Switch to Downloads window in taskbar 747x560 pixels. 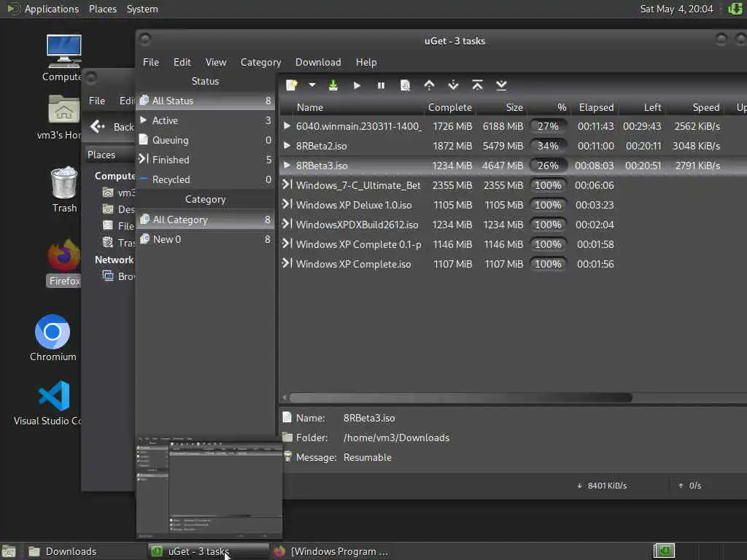tap(83, 551)
